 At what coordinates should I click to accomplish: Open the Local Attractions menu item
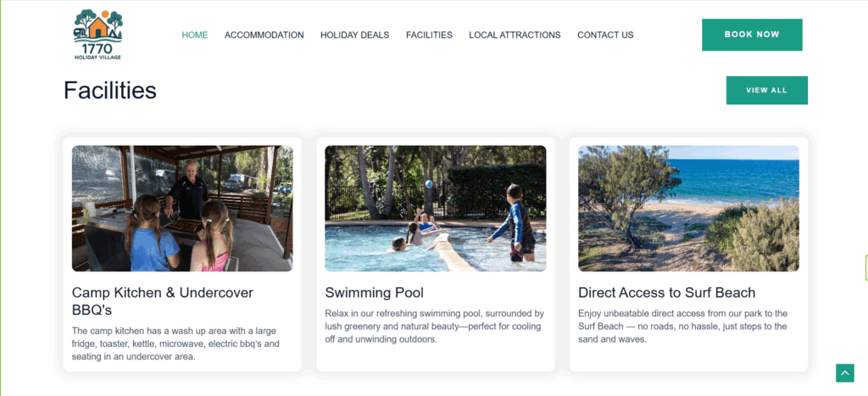click(515, 35)
